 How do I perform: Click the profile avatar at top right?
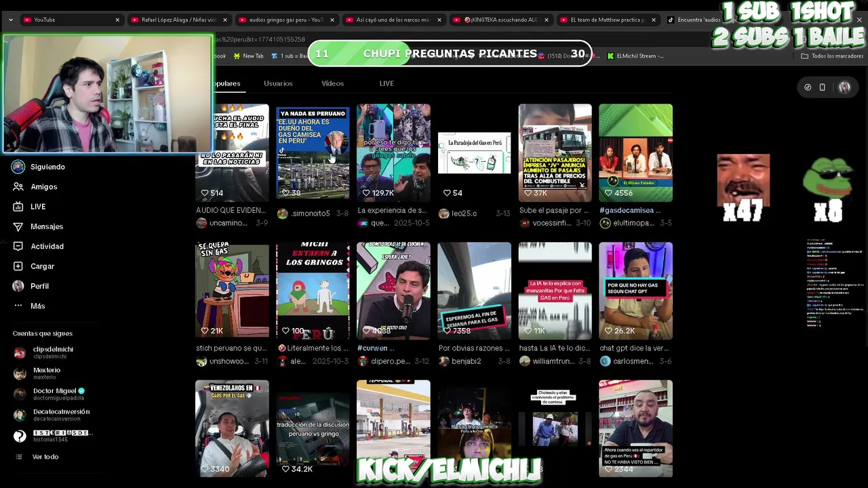pyautogui.click(x=844, y=87)
